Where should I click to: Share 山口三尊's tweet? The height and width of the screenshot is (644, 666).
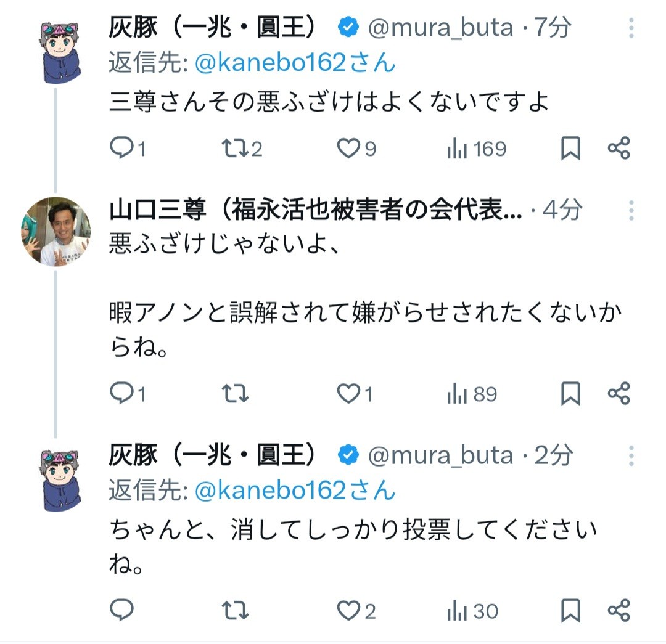point(619,394)
